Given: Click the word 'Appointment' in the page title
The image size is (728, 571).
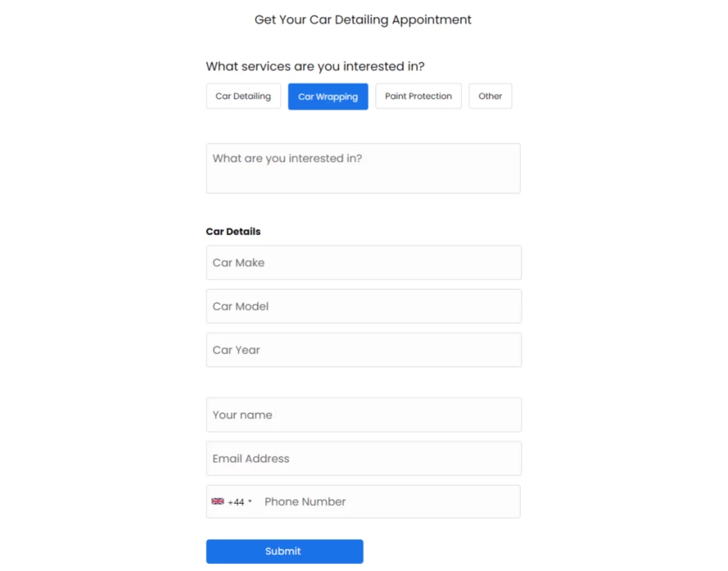Looking at the screenshot, I should click(x=432, y=20).
